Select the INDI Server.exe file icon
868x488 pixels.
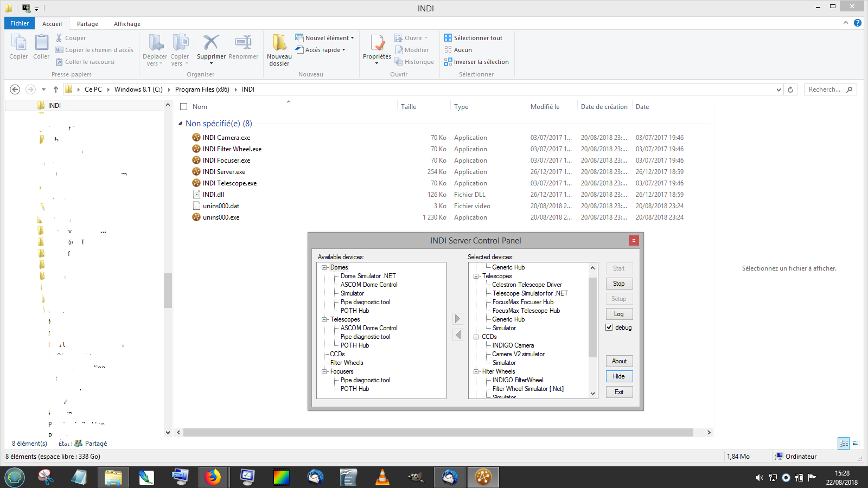[x=196, y=171]
